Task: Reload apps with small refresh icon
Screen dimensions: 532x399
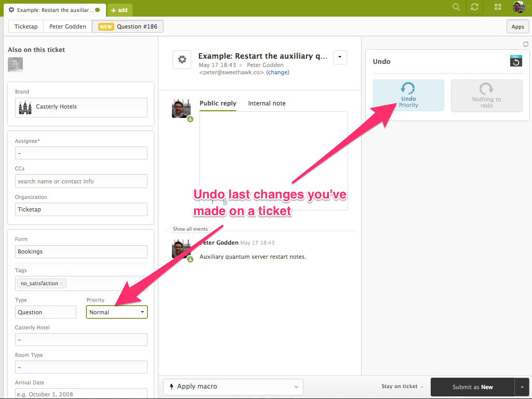Action: click(525, 45)
